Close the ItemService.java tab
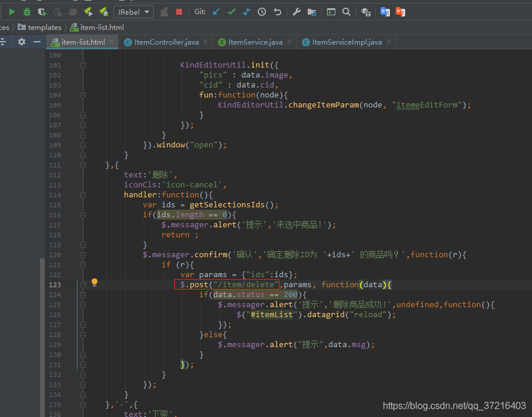Image resolution: width=532 pixels, height=417 pixels. [289, 42]
